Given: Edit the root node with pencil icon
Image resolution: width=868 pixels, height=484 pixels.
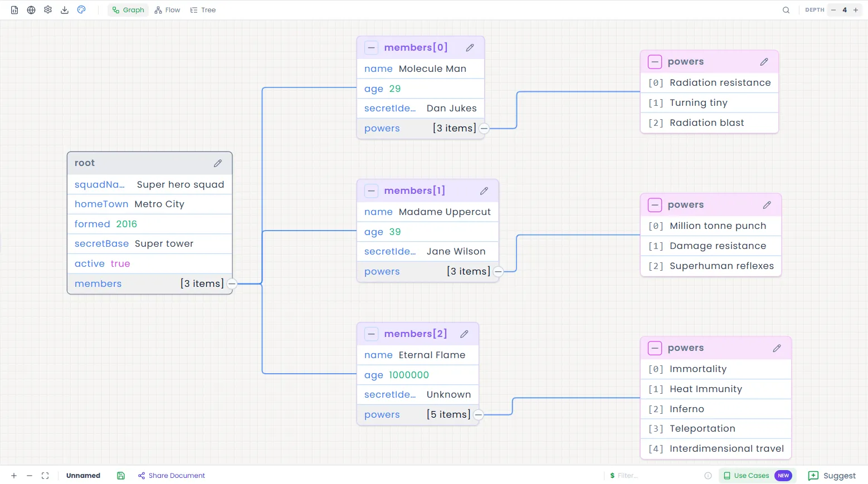Looking at the screenshot, I should pyautogui.click(x=218, y=163).
